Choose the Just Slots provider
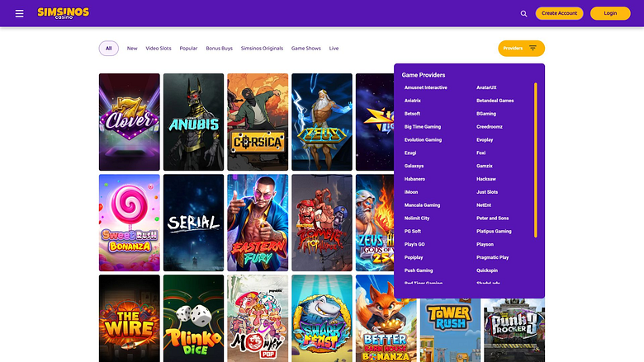The height and width of the screenshot is (362, 644). (x=487, y=192)
